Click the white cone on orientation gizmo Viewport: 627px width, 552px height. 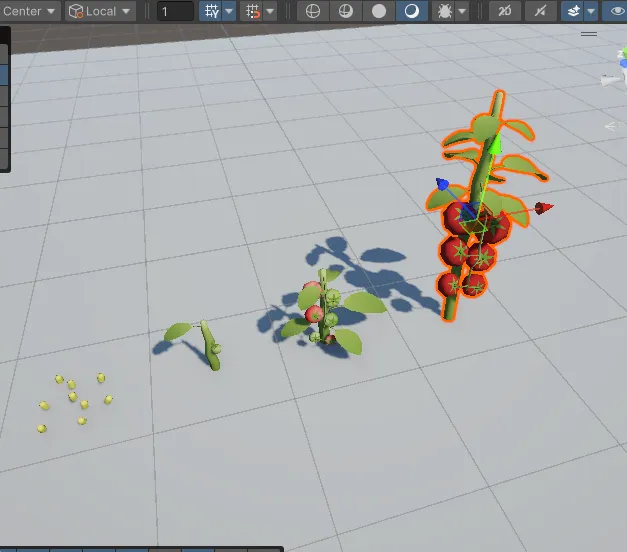[x=609, y=81]
